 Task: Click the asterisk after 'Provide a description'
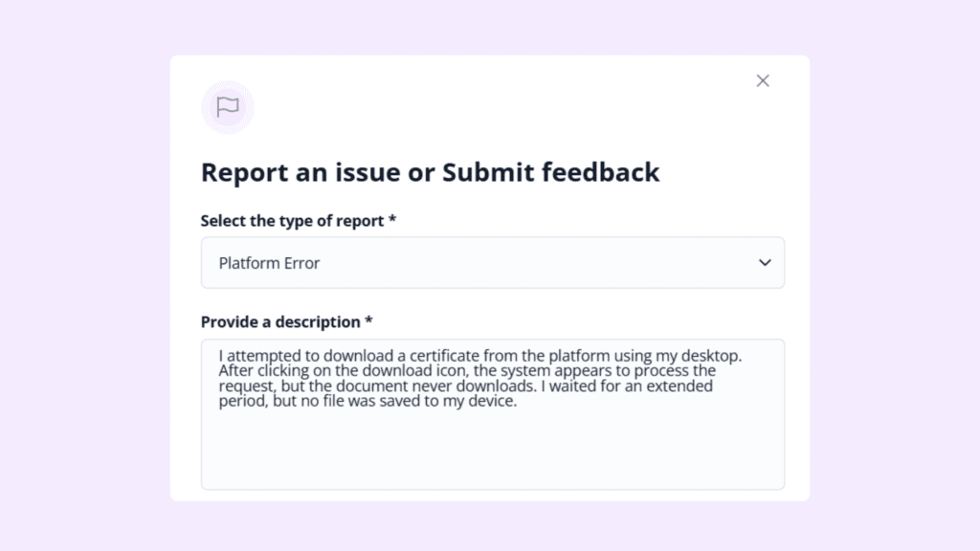[x=368, y=320]
